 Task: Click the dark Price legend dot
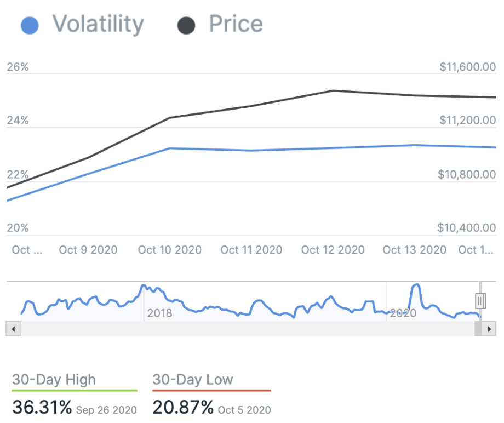pos(186,26)
